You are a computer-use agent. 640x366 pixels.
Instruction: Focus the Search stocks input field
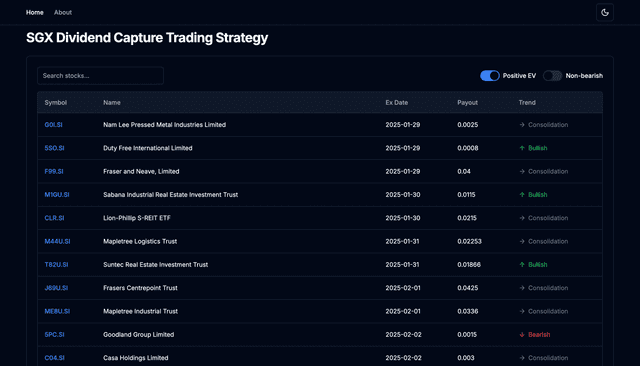click(100, 76)
